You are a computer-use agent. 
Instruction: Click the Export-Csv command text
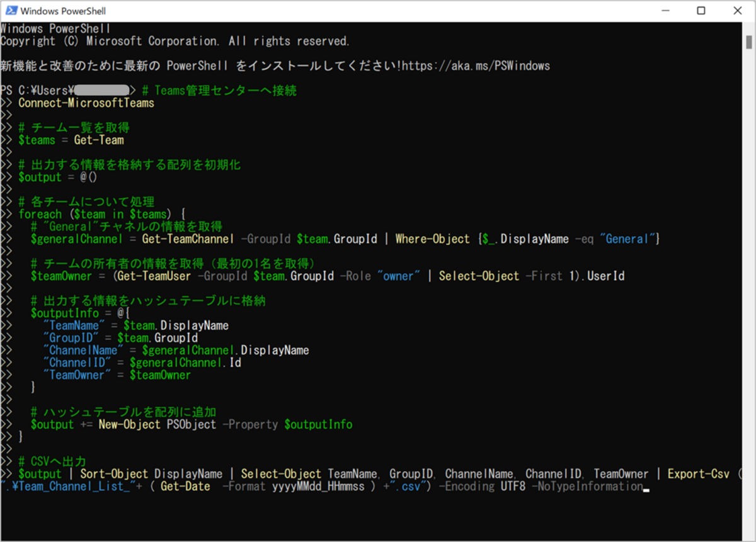(x=699, y=474)
